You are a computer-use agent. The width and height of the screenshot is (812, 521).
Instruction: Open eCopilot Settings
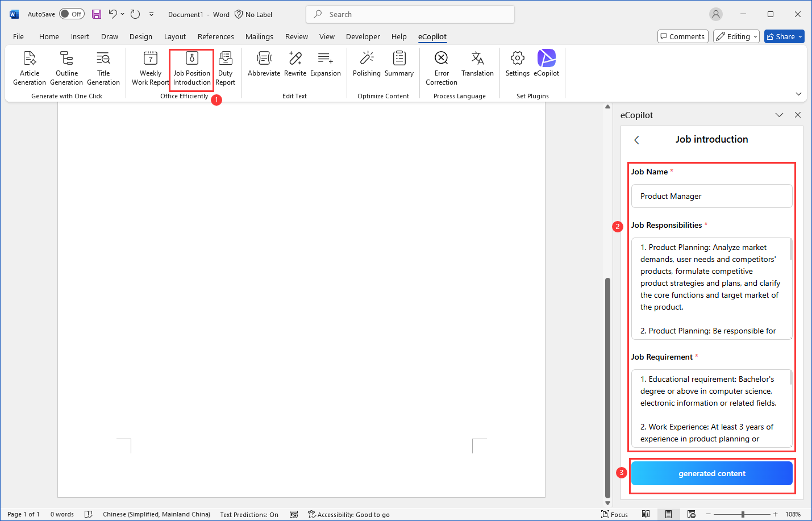coord(517,68)
